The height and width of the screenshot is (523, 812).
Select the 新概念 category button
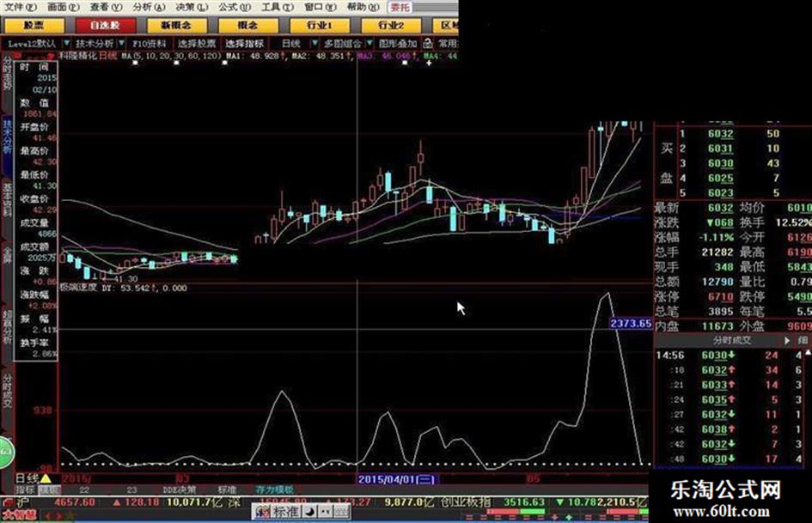(177, 25)
